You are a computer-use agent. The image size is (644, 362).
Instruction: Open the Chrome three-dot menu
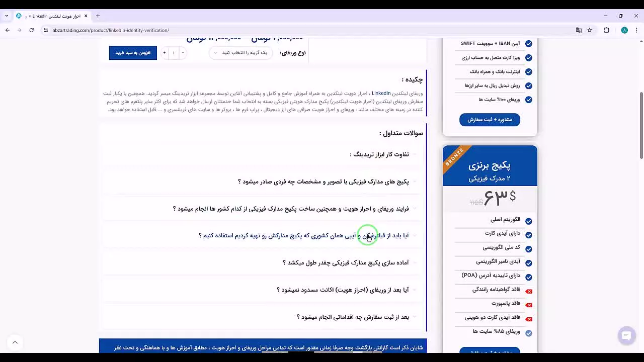click(637, 30)
